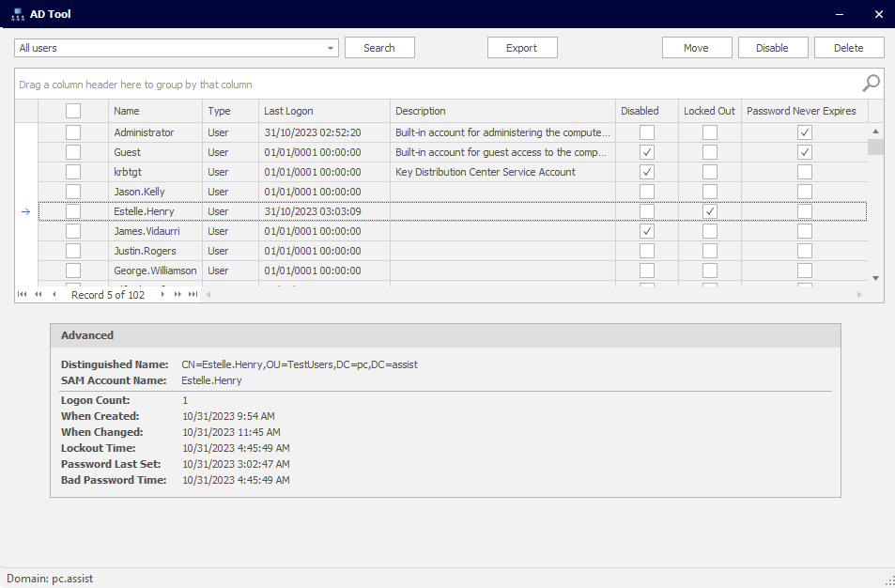The image size is (895, 588).
Task: Go to previous page of records
Action: [39, 295]
